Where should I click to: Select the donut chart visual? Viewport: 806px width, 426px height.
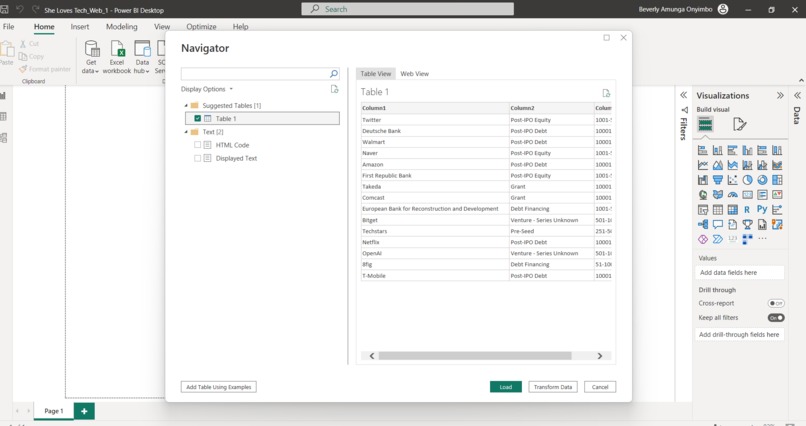(762, 180)
